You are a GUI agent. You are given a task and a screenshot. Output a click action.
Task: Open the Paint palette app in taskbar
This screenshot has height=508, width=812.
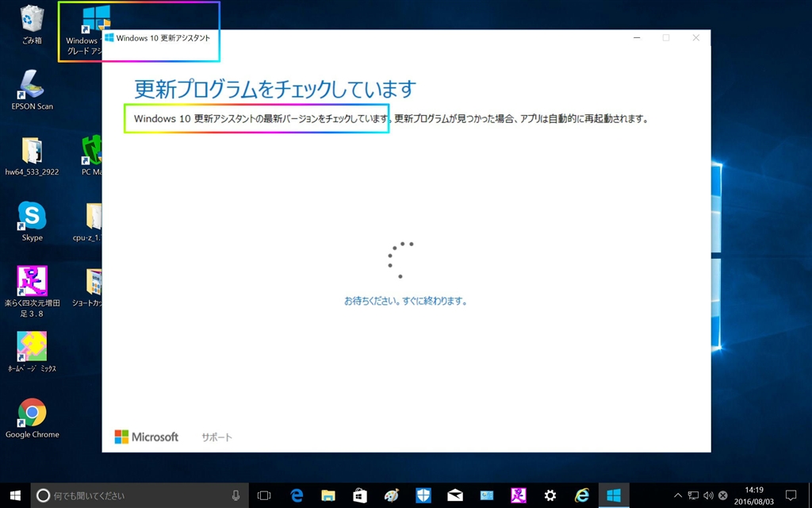[392, 495]
